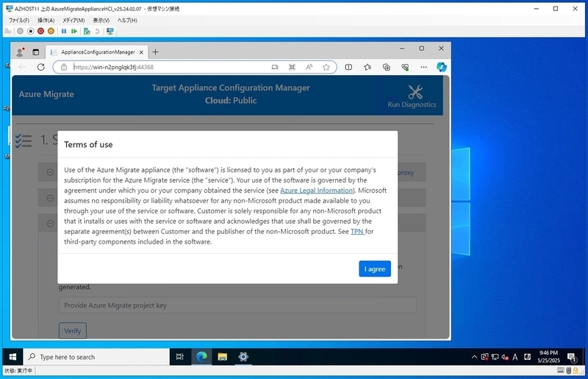Open the taskbar clock showing 9:46 PM
588x379 pixels.
pyautogui.click(x=548, y=356)
